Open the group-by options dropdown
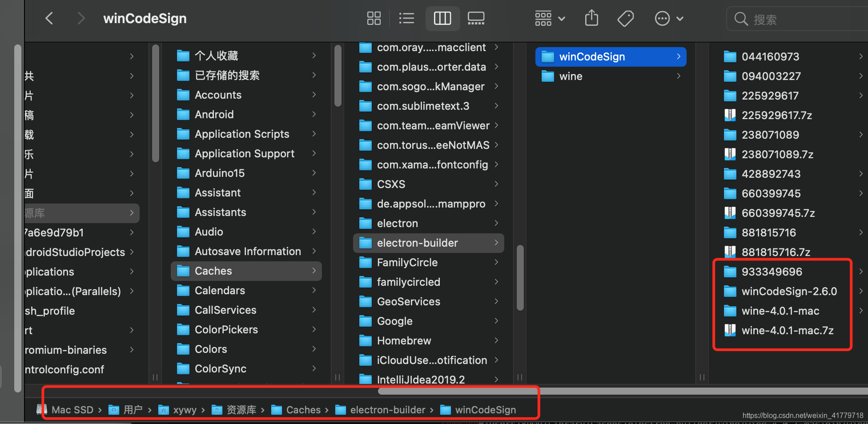 point(550,18)
